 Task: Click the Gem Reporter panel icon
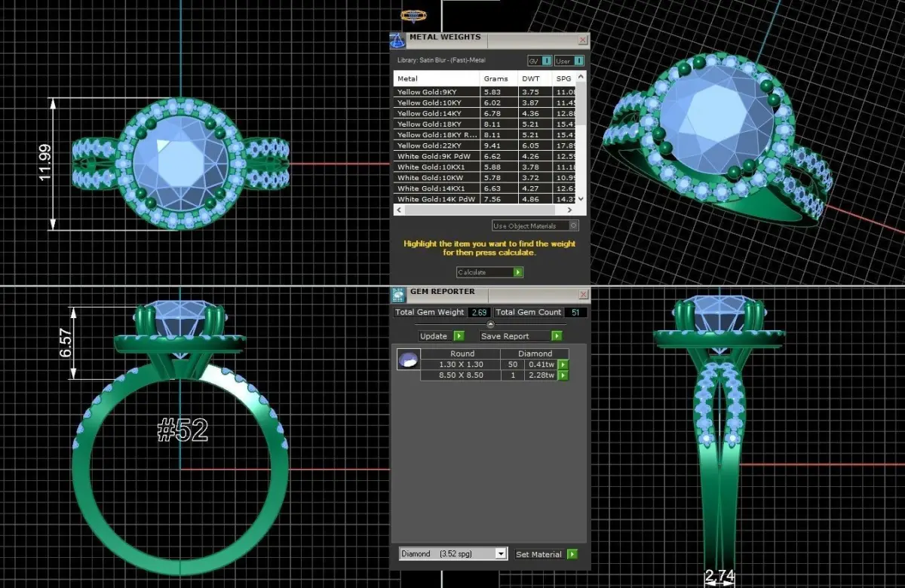[398, 295]
